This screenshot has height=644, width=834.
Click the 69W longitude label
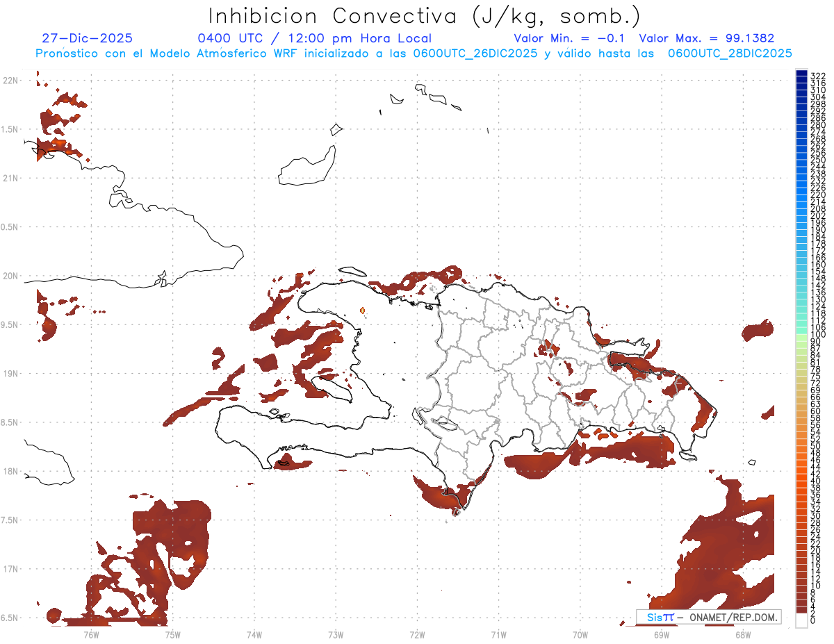point(662,634)
